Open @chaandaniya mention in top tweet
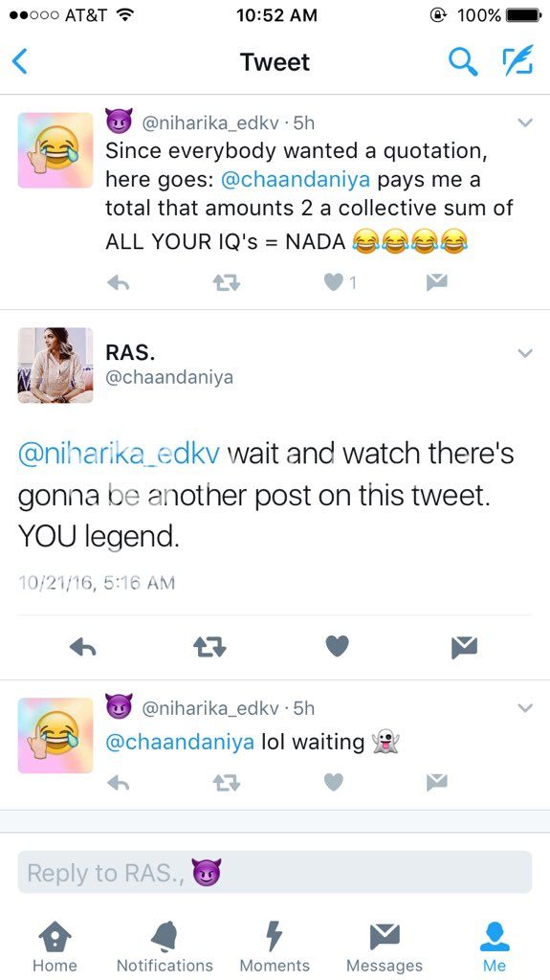550x980 pixels. click(296, 180)
